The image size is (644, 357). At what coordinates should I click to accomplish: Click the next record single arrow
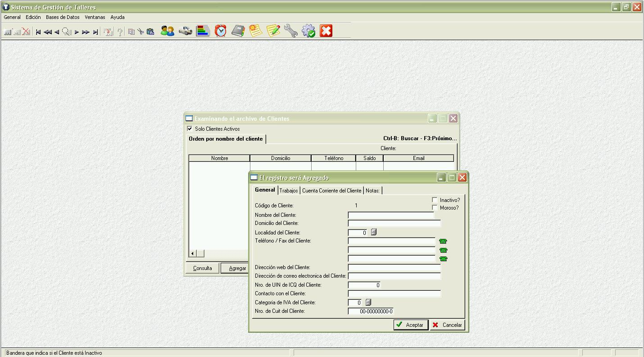coord(77,32)
